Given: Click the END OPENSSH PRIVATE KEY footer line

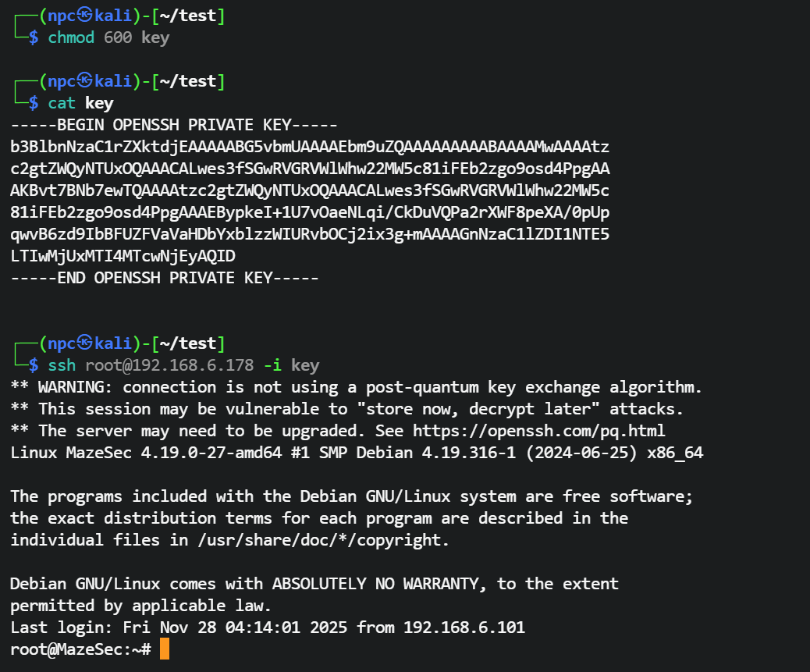Looking at the screenshot, I should point(165,278).
